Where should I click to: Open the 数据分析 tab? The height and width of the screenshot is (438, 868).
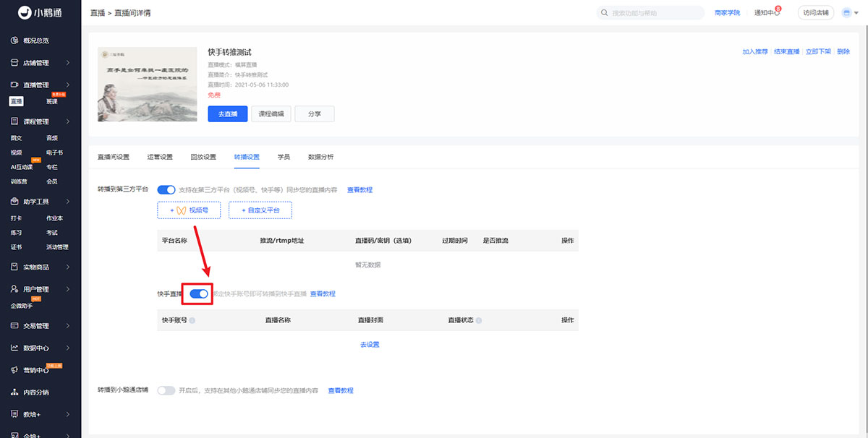click(x=320, y=157)
